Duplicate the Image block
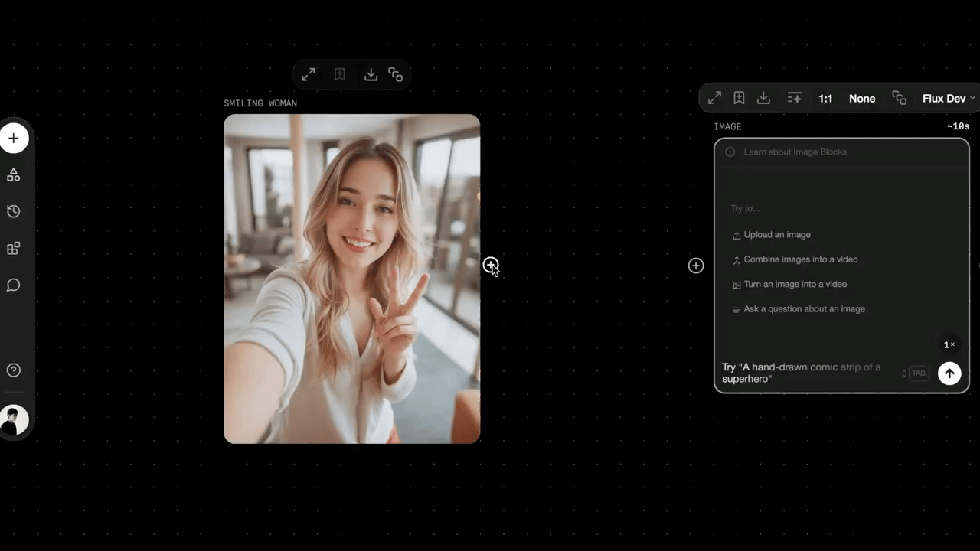The image size is (980, 551). [x=900, y=98]
